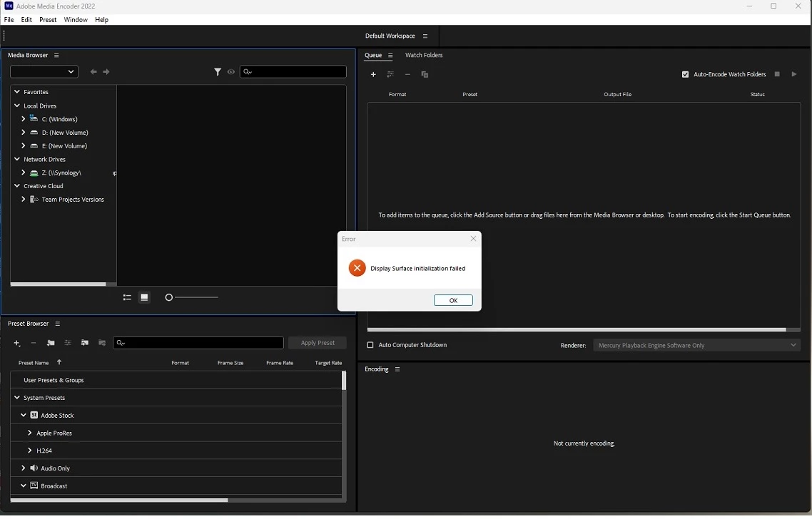
Task: Expand the D: (New Volume) drive
Action: pos(24,133)
